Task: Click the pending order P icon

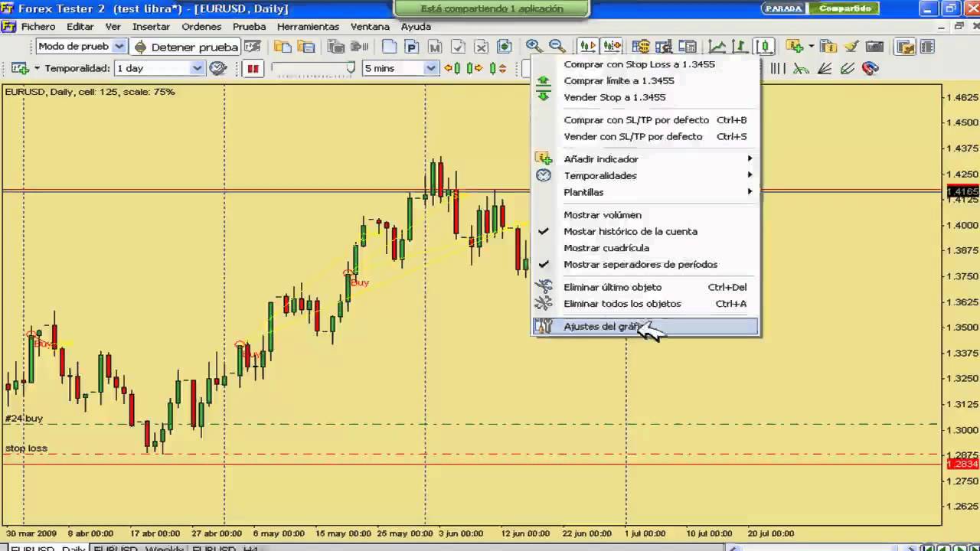Action: [412, 46]
